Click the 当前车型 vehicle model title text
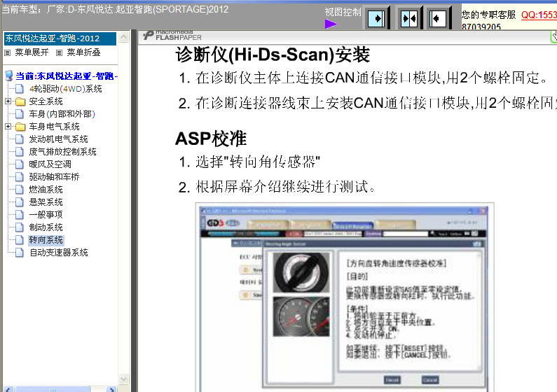 (x=115, y=9)
